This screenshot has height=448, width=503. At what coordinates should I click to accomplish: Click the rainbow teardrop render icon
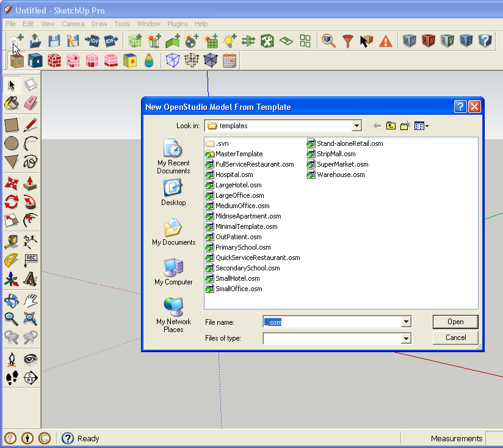pos(149,60)
